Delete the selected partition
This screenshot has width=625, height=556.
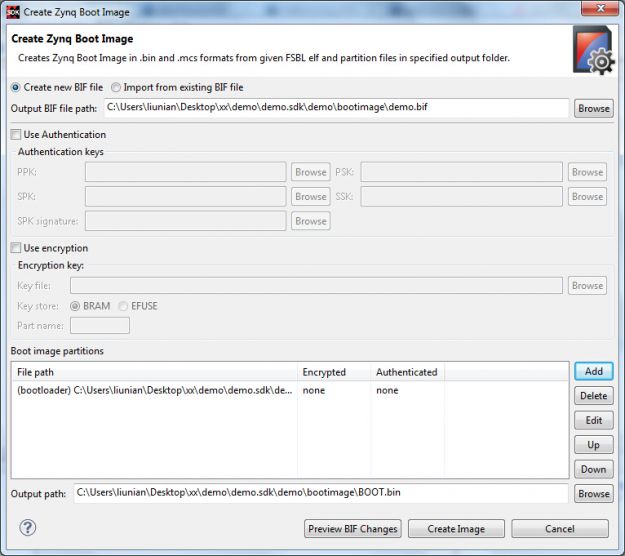(x=594, y=396)
